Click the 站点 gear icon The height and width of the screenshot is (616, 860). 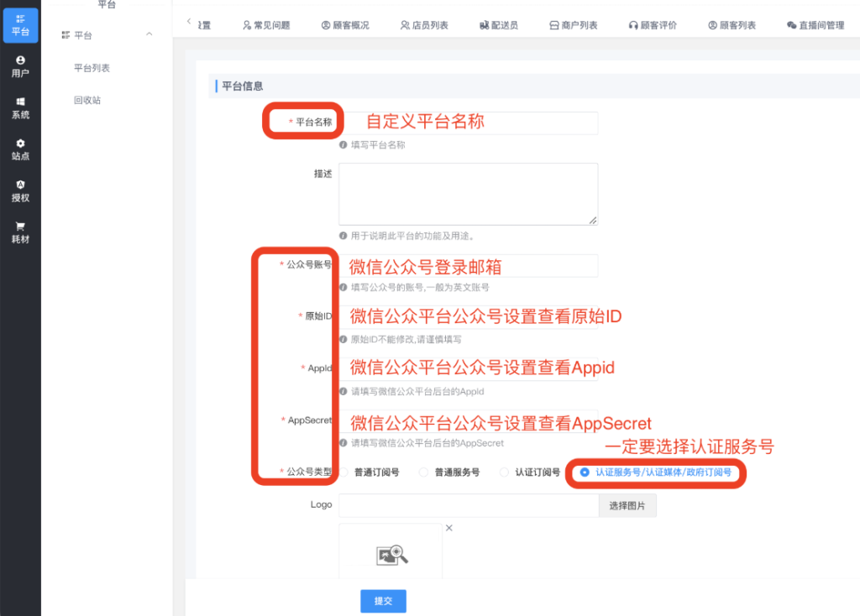[20, 144]
